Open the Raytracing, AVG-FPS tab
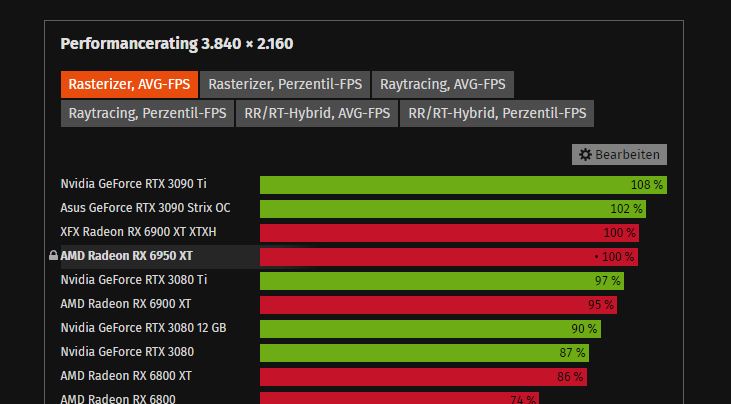 [x=442, y=84]
